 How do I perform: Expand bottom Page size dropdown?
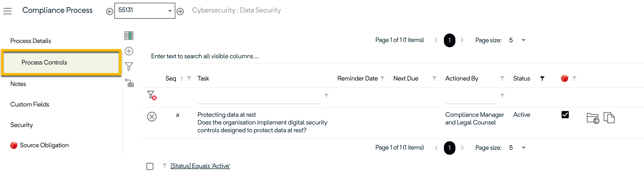tap(524, 148)
